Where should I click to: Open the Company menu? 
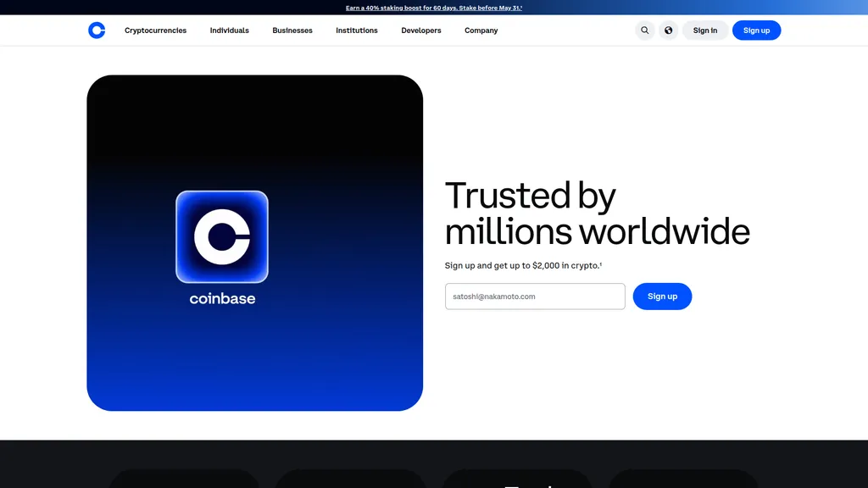tap(481, 30)
